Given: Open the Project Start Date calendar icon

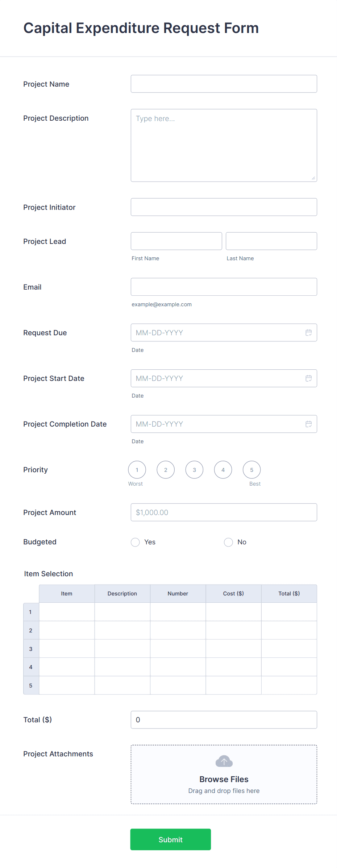Looking at the screenshot, I should coord(308,378).
